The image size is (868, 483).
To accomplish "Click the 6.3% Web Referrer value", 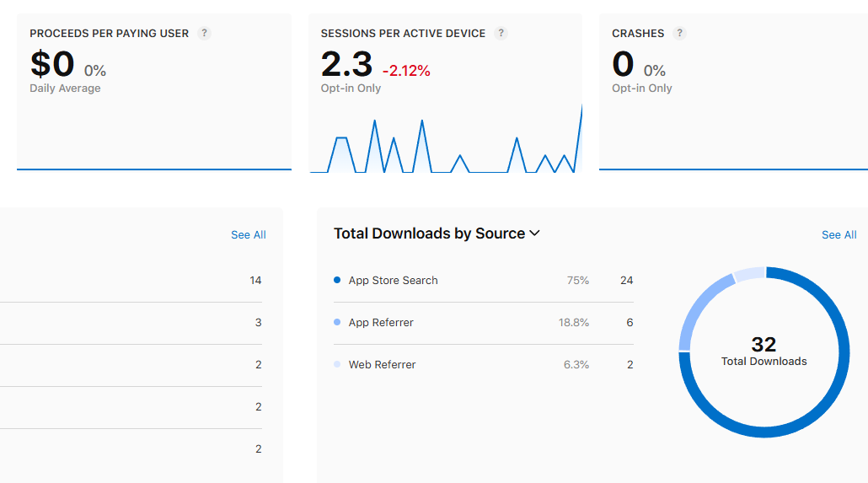I will click(x=576, y=364).
